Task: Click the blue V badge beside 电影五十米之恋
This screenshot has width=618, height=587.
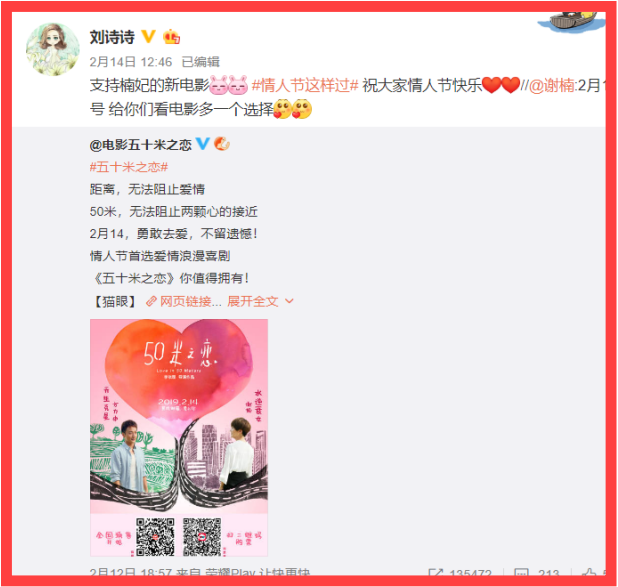Action: tap(203, 143)
